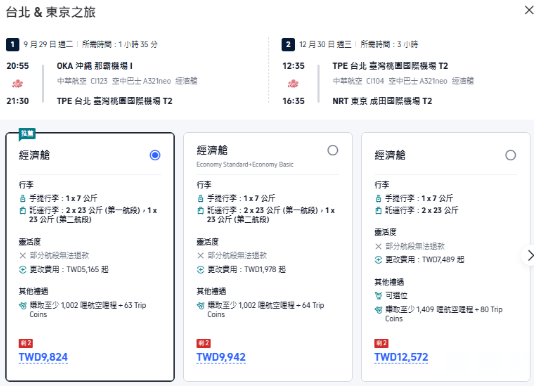Click China Airlines logo on flight CI123
The image size is (534, 386).
point(17,83)
